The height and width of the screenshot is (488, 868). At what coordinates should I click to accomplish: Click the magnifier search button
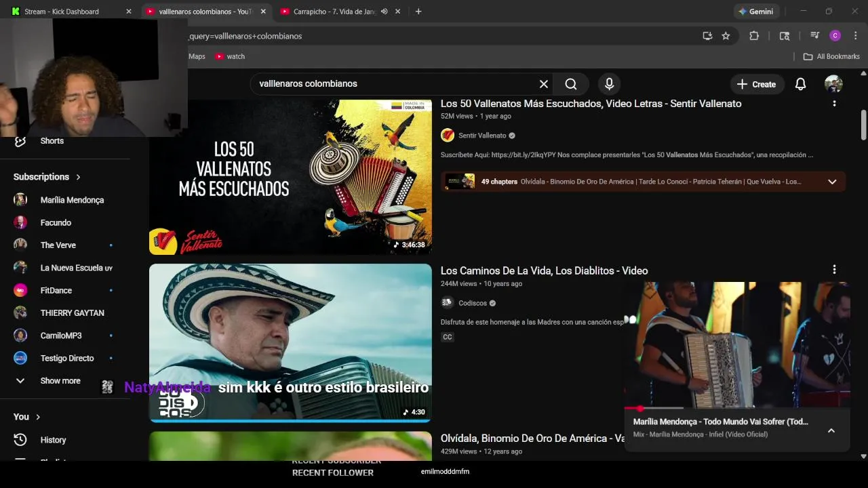click(571, 84)
